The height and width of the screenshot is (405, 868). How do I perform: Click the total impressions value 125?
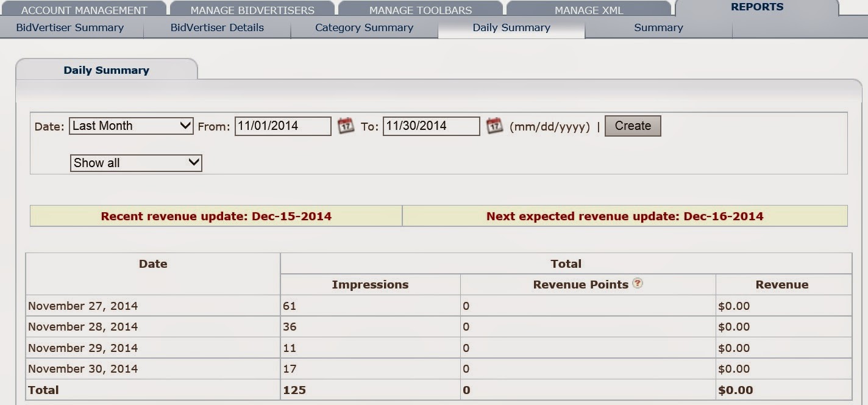click(294, 390)
